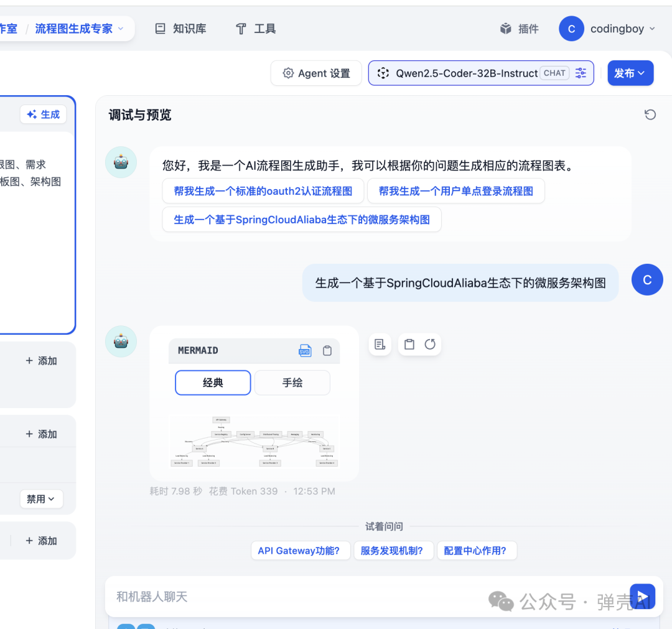Screen dimensions: 672x629
Task: Click the second 添加 button in left panel
Action: coord(41,434)
